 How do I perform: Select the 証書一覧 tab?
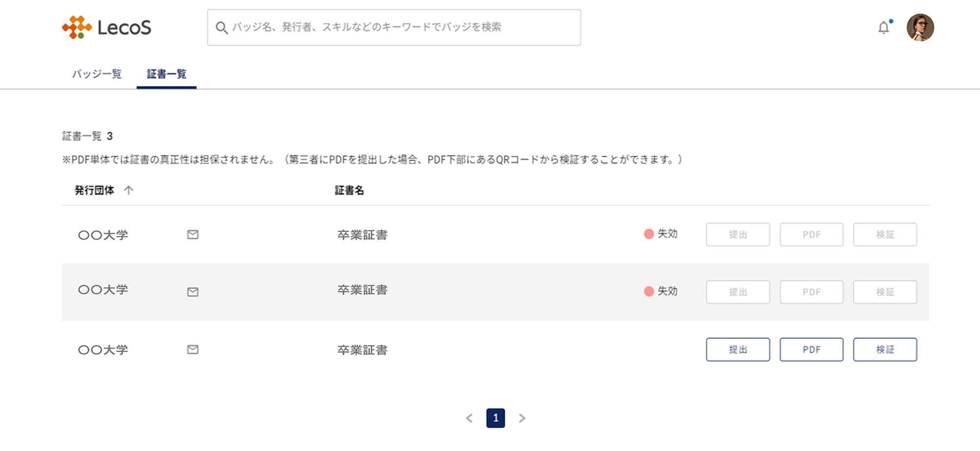point(166,74)
